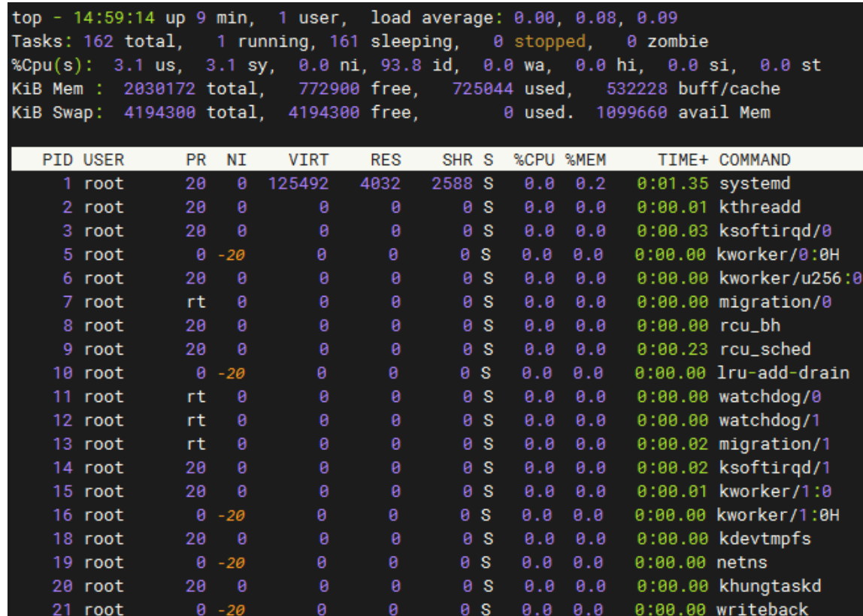Click the %CPU column header
The image size is (863, 616).
click(534, 159)
